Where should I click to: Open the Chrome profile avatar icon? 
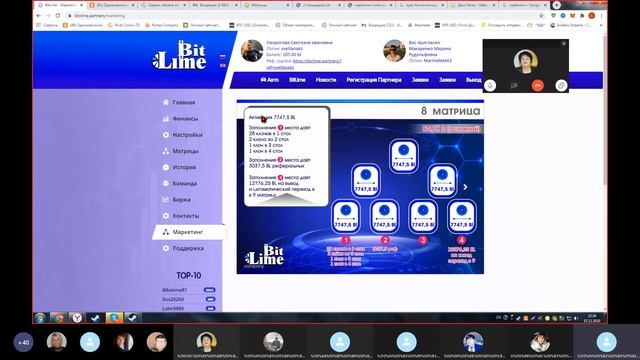pyautogui.click(x=591, y=16)
